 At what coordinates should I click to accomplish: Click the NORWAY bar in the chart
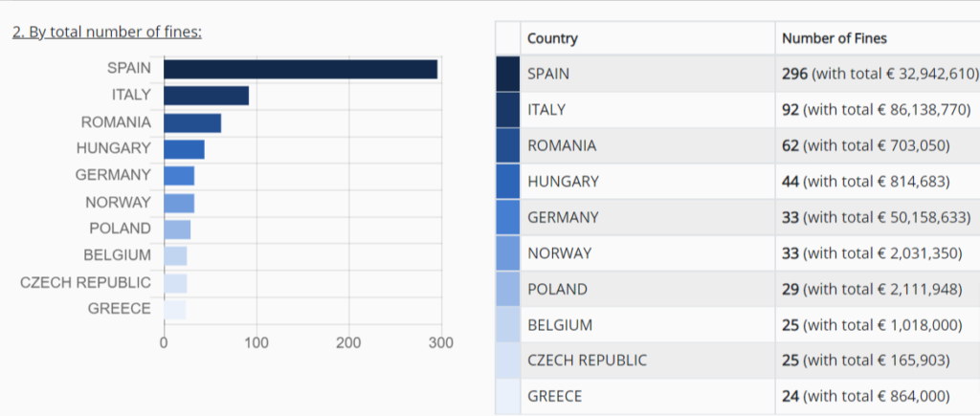click(x=179, y=204)
